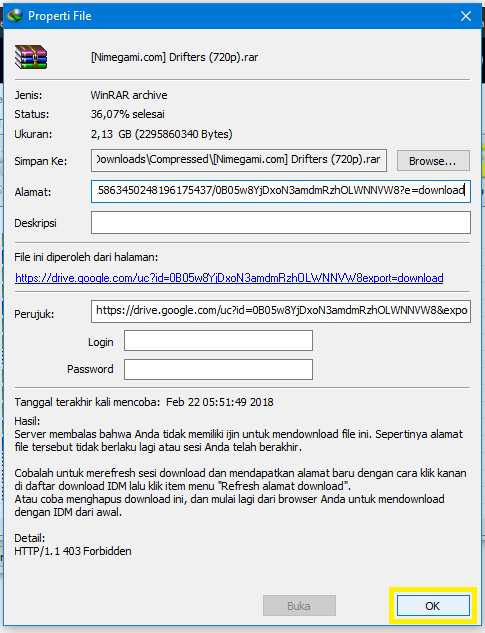Click the 'Ukuran:' label
The height and width of the screenshot is (633, 485).
(x=33, y=134)
